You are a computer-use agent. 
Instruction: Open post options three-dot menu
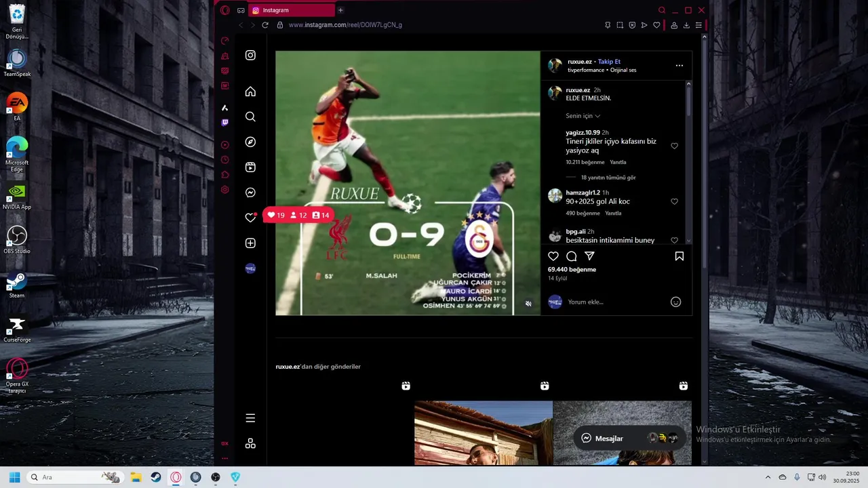(679, 66)
